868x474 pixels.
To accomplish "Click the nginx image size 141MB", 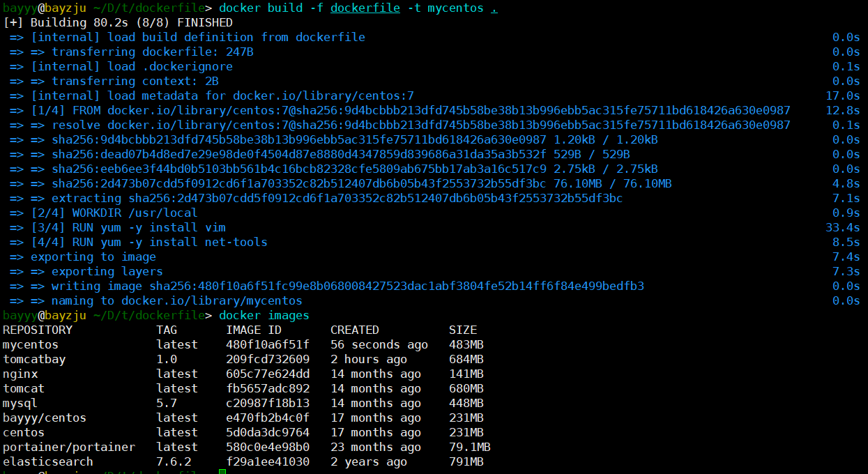I will [466, 374].
